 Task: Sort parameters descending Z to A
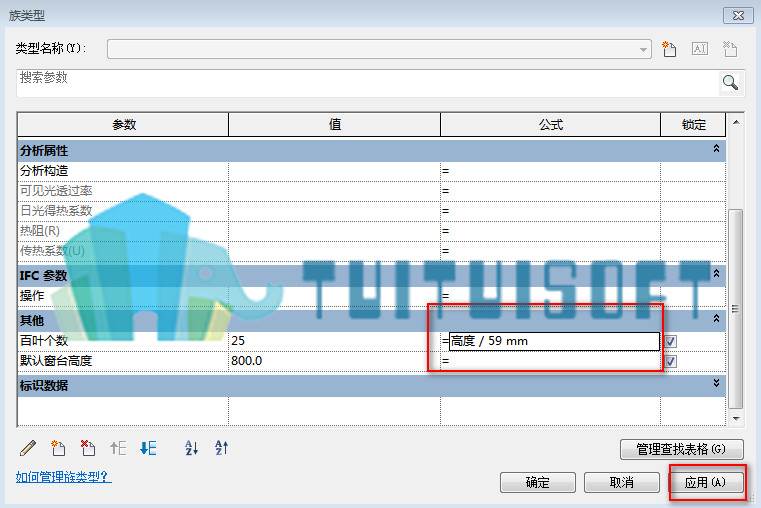click(x=221, y=448)
